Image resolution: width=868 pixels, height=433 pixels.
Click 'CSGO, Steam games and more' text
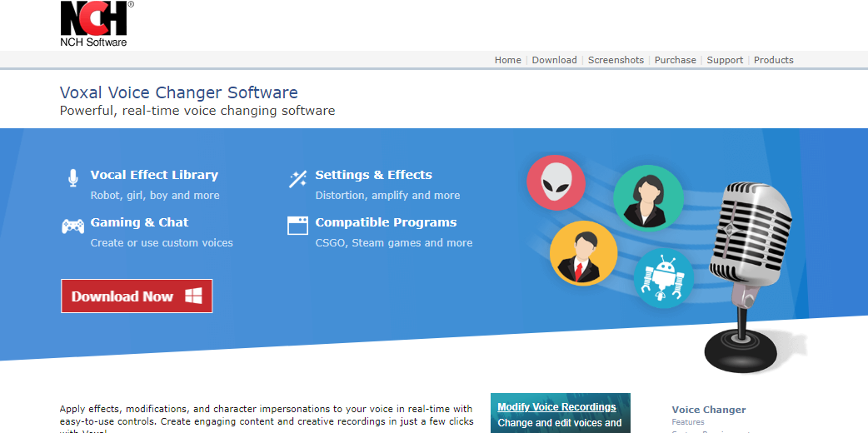tap(393, 243)
